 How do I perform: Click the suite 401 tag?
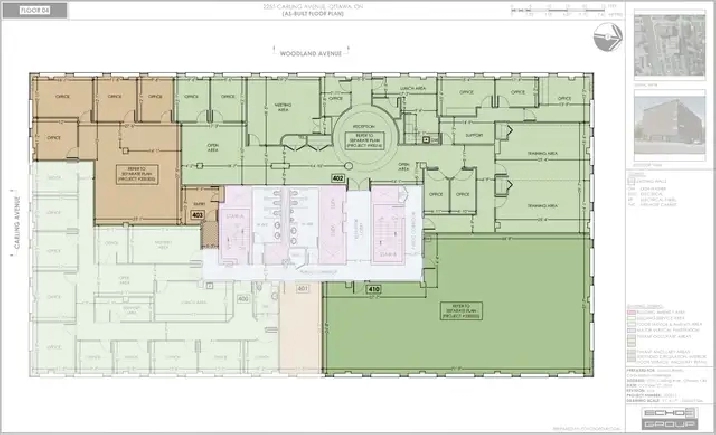click(x=304, y=289)
